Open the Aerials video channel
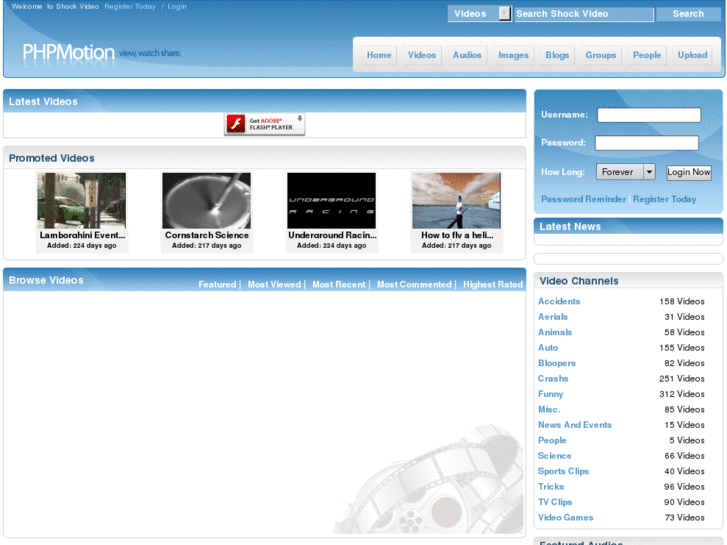Viewport: 727px width, 545px height. click(553, 317)
